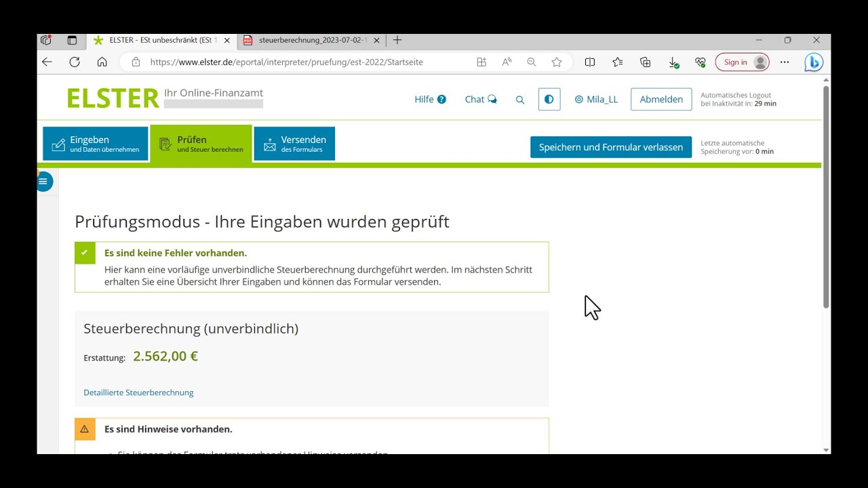
Task: Open the Chat link
Action: pos(481,99)
